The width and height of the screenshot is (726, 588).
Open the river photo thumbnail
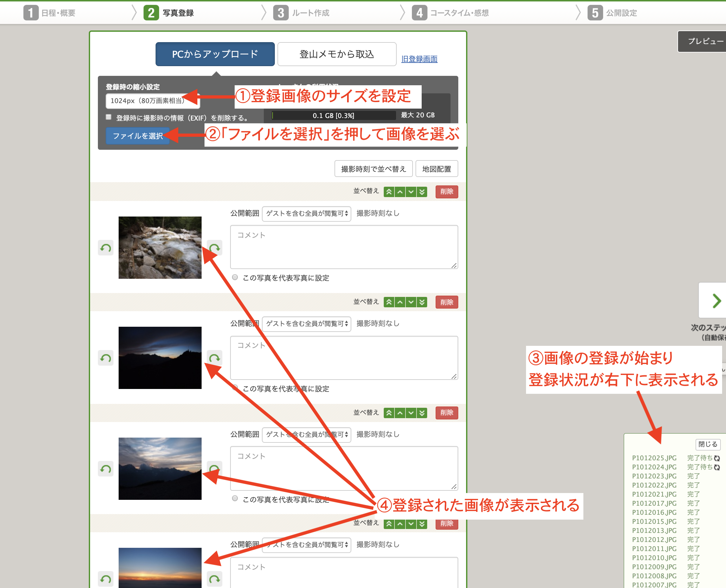160,248
